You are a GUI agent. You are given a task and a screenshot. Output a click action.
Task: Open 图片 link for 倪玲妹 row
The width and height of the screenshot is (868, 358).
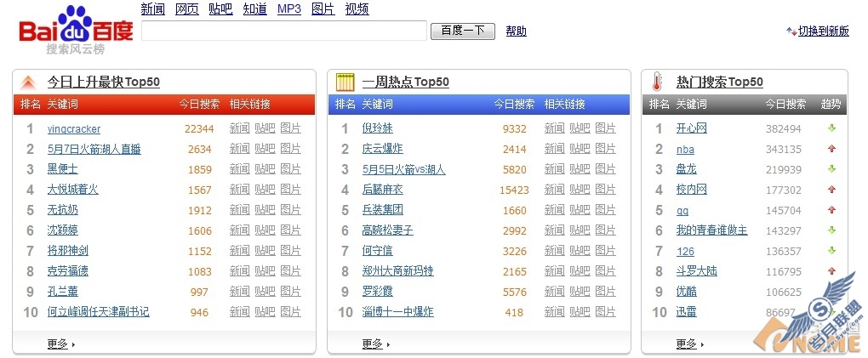(x=605, y=128)
